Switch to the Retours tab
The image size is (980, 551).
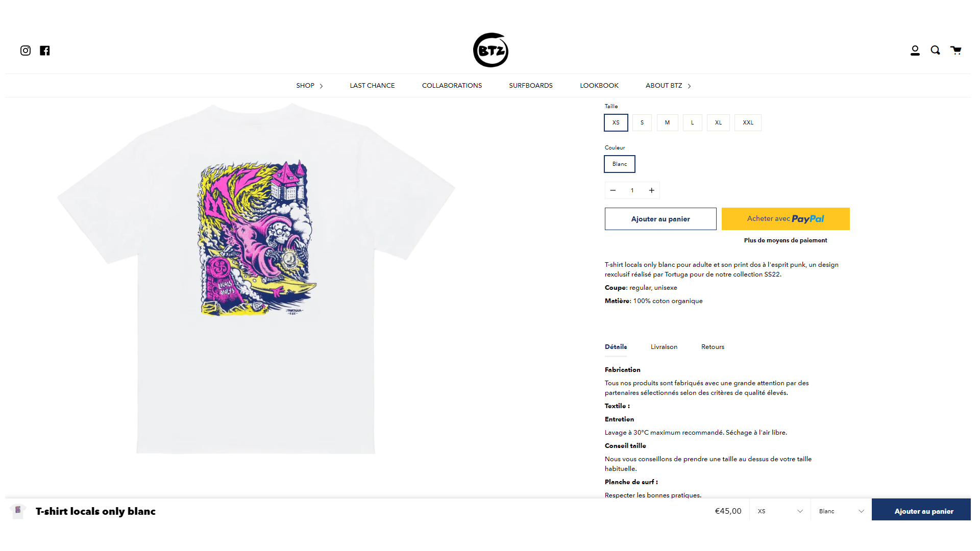(x=713, y=347)
